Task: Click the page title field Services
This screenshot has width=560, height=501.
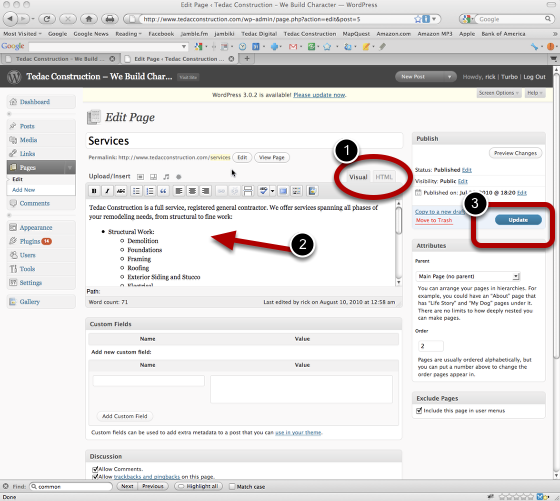Action: click(x=244, y=141)
